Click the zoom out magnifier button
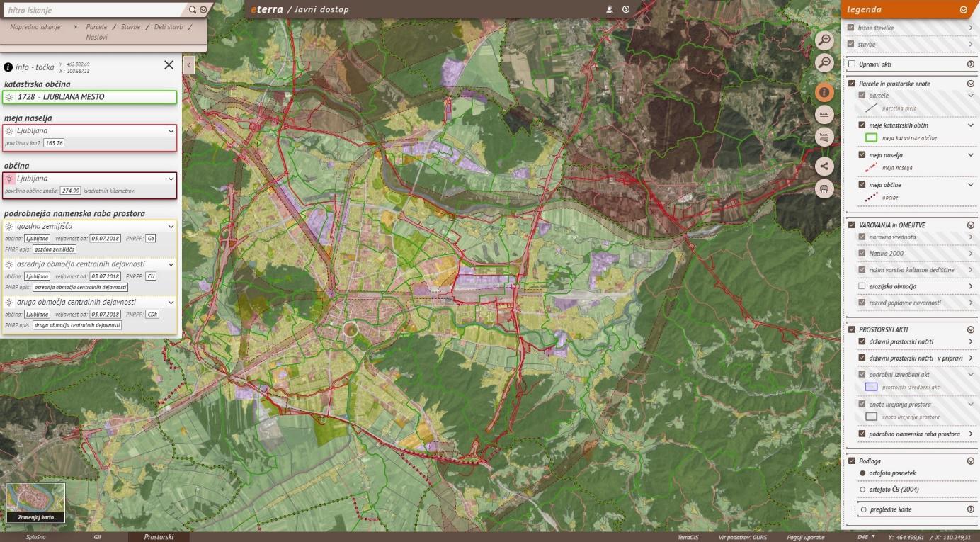980x542 pixels. pos(824,62)
